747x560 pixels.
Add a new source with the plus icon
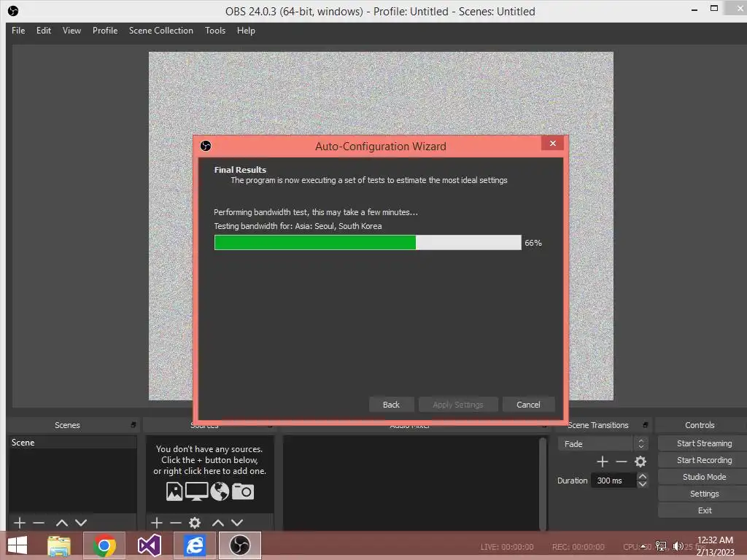[x=157, y=523]
